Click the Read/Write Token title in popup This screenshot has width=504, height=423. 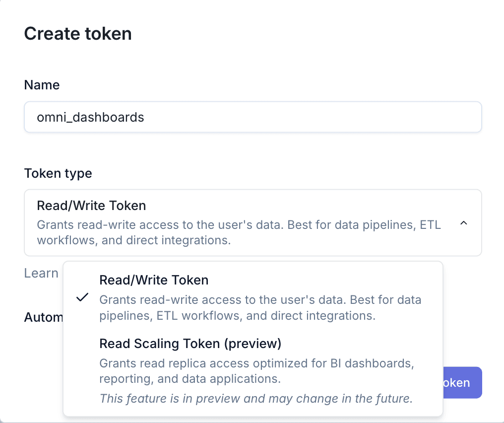coord(154,280)
